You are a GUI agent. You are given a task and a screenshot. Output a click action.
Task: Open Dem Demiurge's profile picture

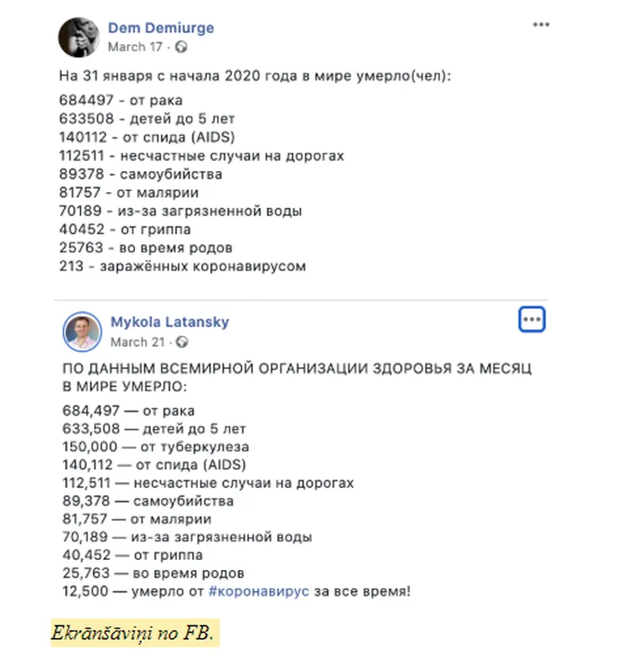point(79,37)
